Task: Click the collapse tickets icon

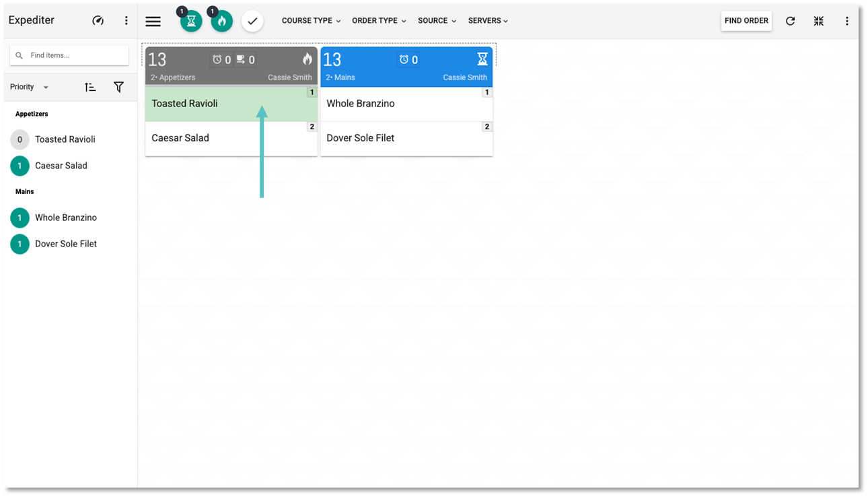Action: pos(818,22)
